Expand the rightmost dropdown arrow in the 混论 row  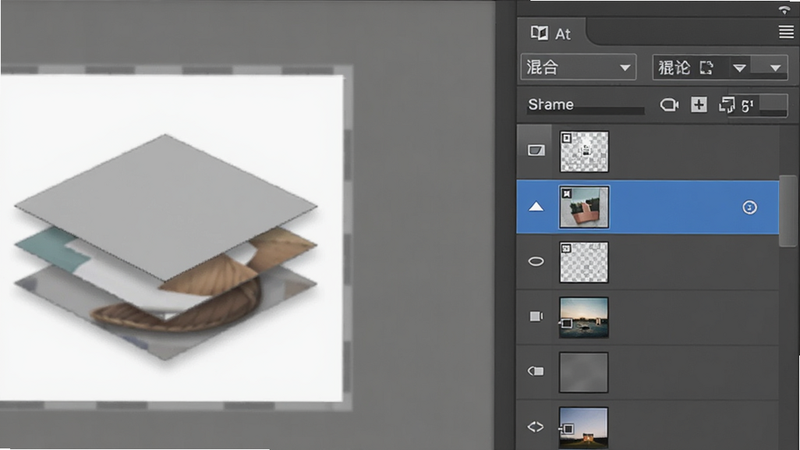775,68
